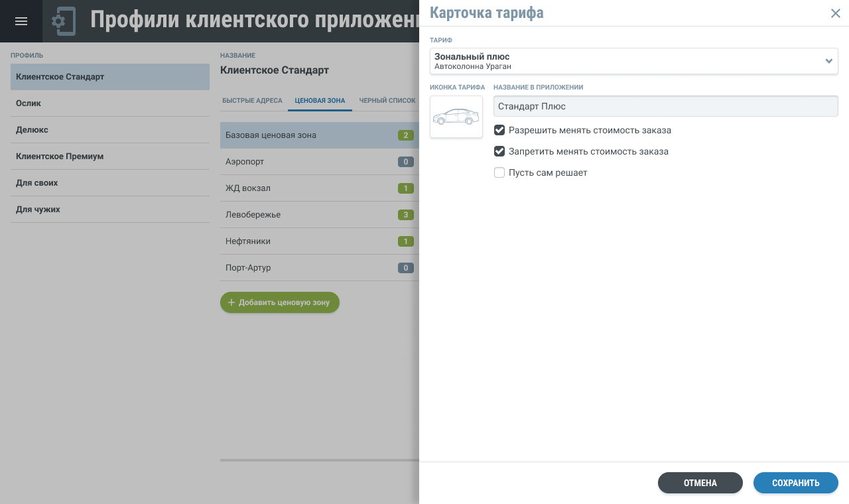The height and width of the screenshot is (504, 849).
Task: Click the badge 0 next to Аэропорт
Action: coord(405,162)
